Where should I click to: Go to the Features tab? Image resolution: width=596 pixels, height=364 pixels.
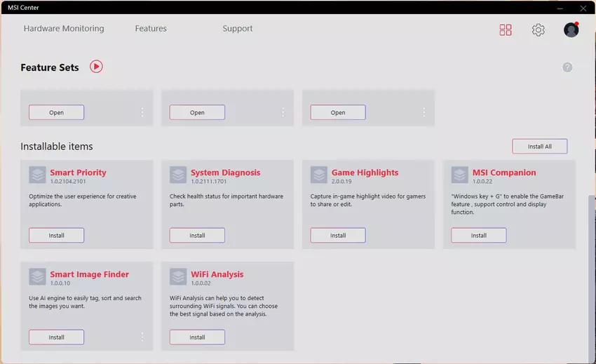click(x=151, y=29)
